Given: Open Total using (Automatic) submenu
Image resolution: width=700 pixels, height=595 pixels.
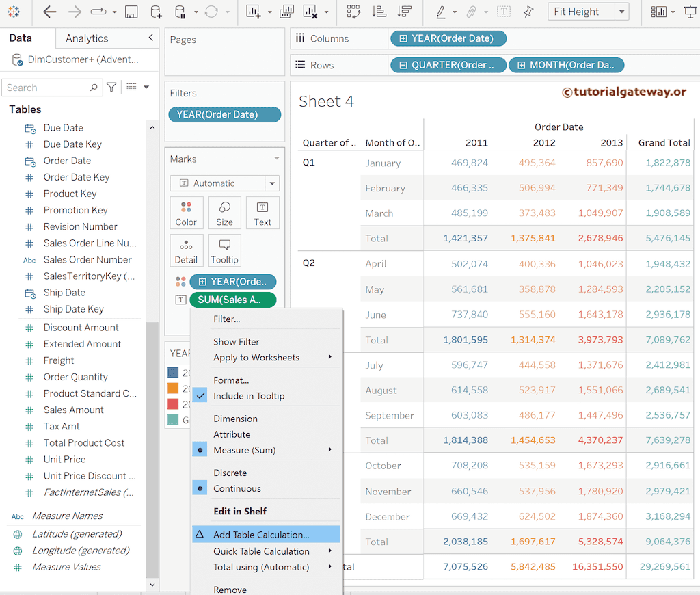Looking at the screenshot, I should [x=266, y=567].
